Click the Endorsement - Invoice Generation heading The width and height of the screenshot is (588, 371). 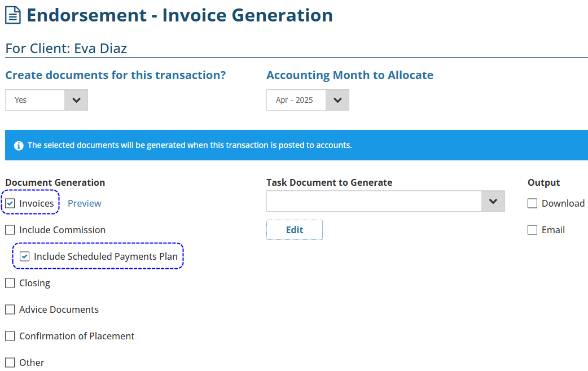pyautogui.click(x=179, y=15)
